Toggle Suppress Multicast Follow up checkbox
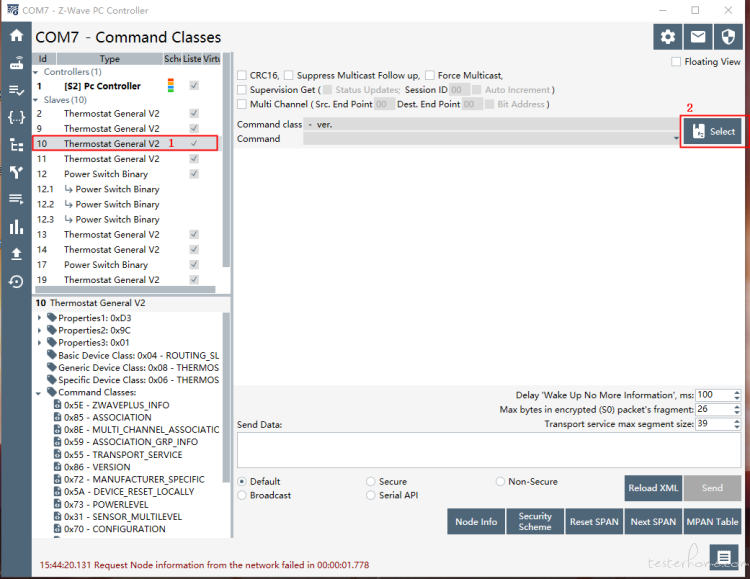The height and width of the screenshot is (579, 750). coord(288,75)
